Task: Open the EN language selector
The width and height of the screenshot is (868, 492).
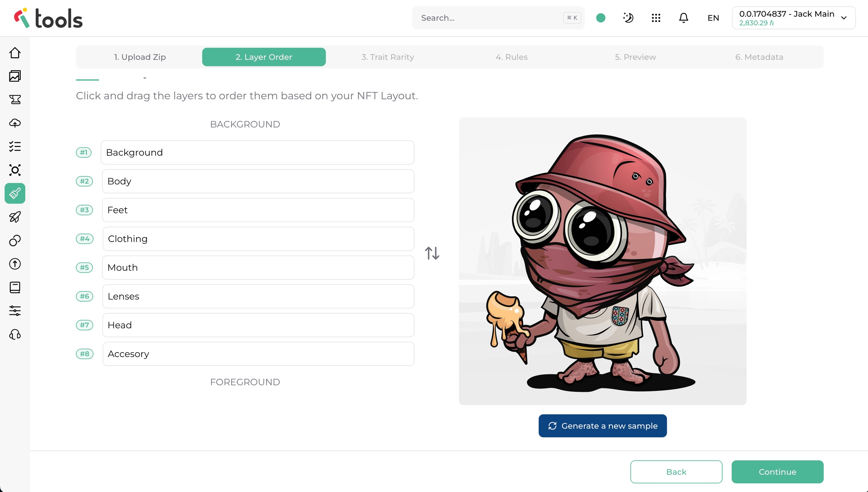Action: [x=713, y=18]
